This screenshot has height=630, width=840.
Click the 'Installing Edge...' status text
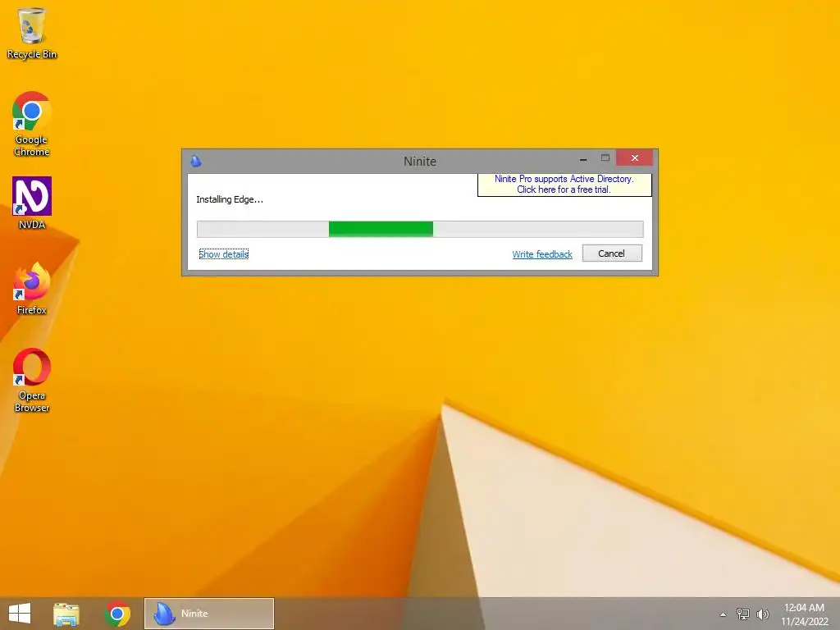point(230,199)
